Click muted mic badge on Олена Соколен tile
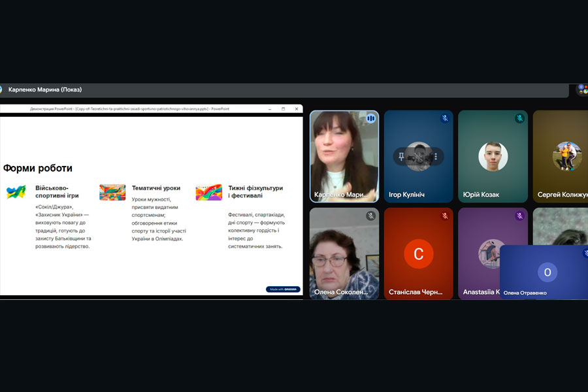Viewport: 588px width, 392px height. point(370,216)
